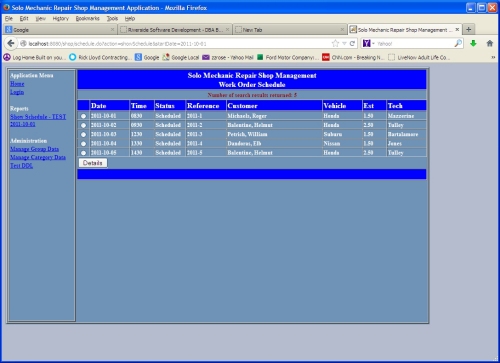Close the Google tab

tap(112, 30)
